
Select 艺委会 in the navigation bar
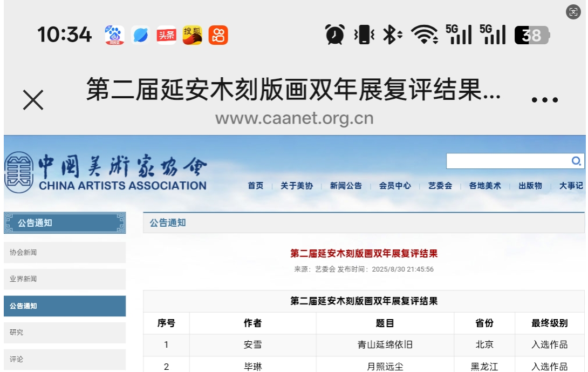[x=440, y=186]
